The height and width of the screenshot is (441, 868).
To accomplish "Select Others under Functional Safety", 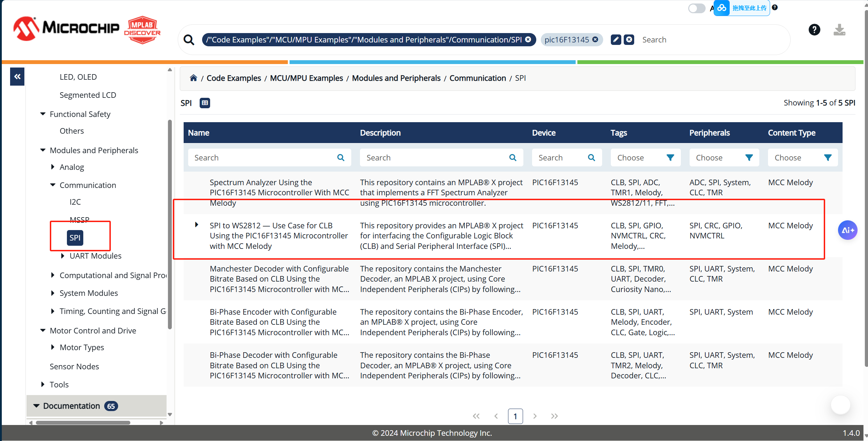I will click(72, 131).
